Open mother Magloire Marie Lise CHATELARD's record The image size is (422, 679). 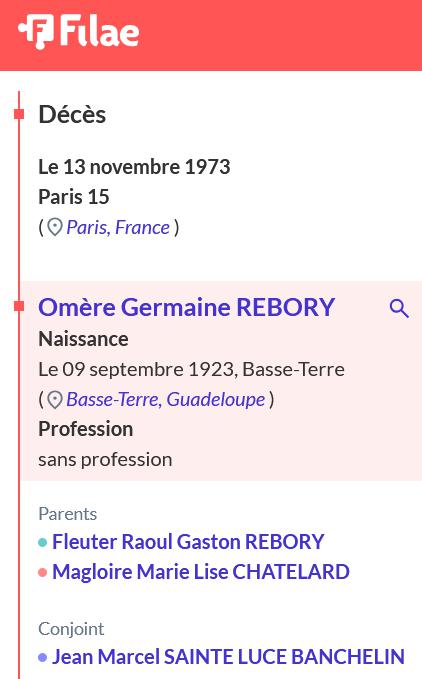(x=201, y=572)
